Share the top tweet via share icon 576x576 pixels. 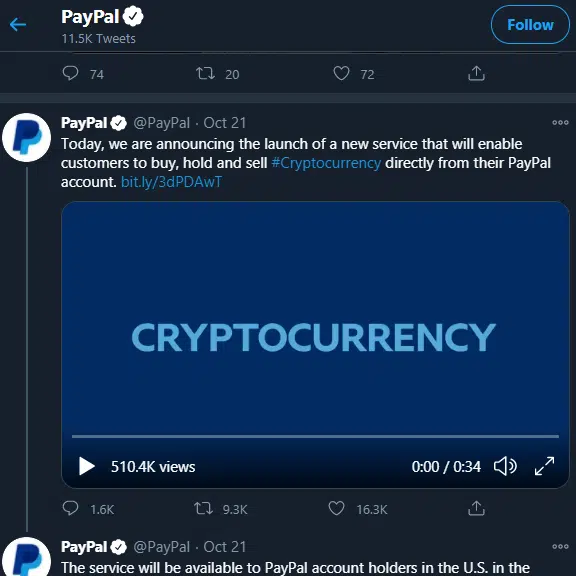pos(476,73)
